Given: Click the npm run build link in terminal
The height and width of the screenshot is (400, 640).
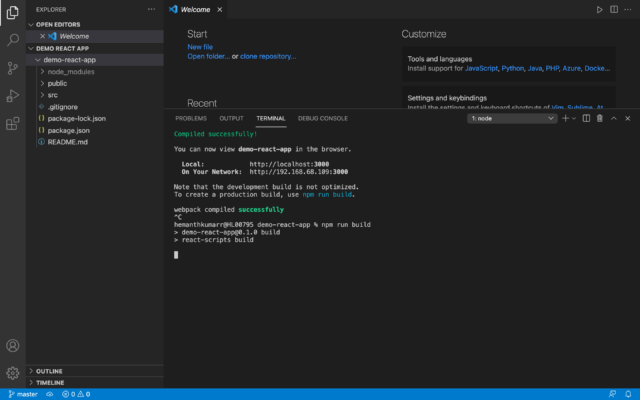Looking at the screenshot, I should 327,195.
